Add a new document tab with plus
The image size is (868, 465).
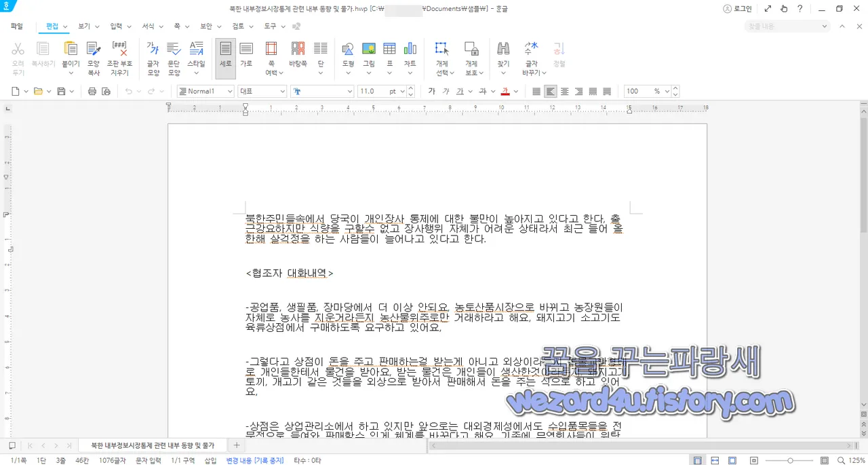(x=237, y=445)
